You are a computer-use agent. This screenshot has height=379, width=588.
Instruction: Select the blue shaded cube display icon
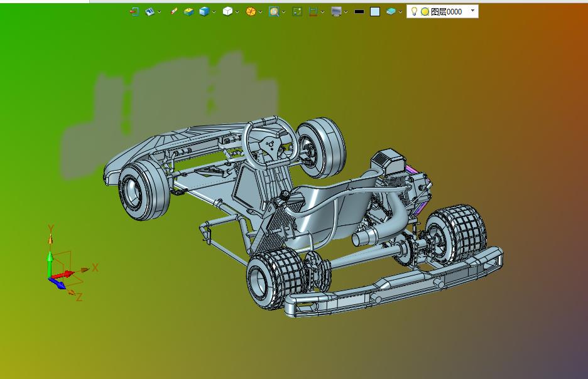click(204, 11)
